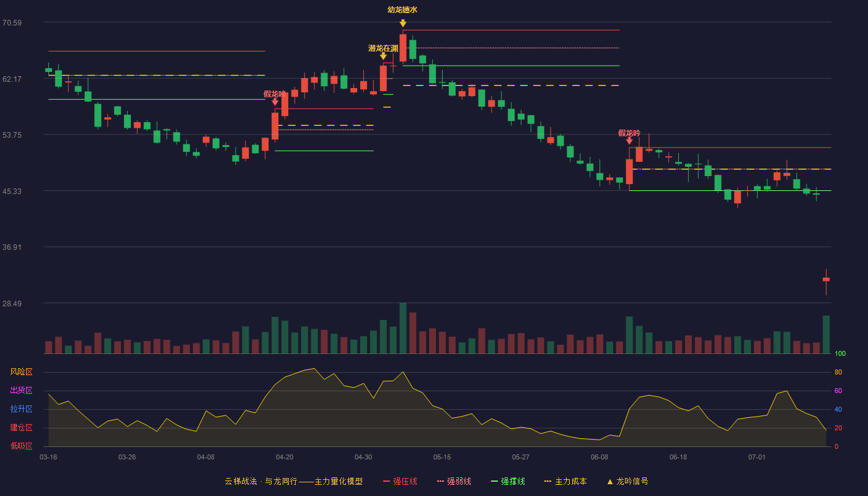The height and width of the screenshot is (496, 868).
Task: Click the 风险区 zone label
Action: point(21,372)
